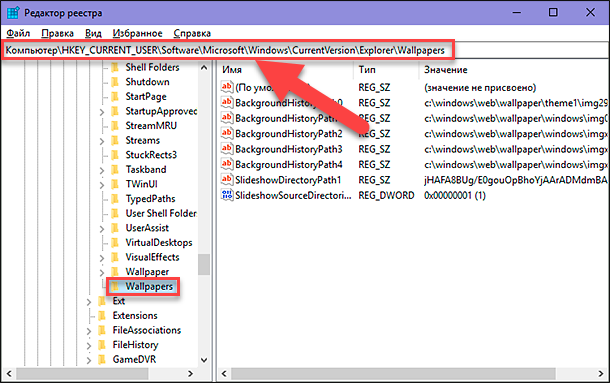Click the string icon of SlideshowDirectoryPath1
Screen dimensions: 610x383
click(227, 179)
